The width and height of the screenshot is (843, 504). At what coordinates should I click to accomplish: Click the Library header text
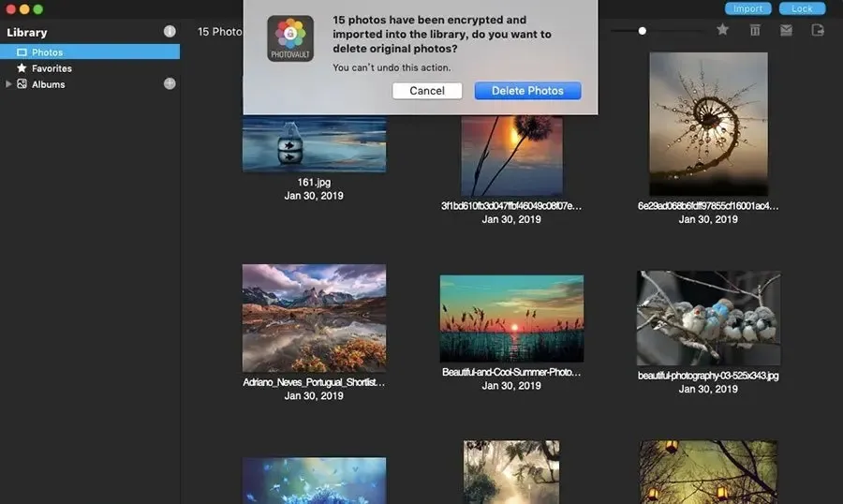pos(27,32)
